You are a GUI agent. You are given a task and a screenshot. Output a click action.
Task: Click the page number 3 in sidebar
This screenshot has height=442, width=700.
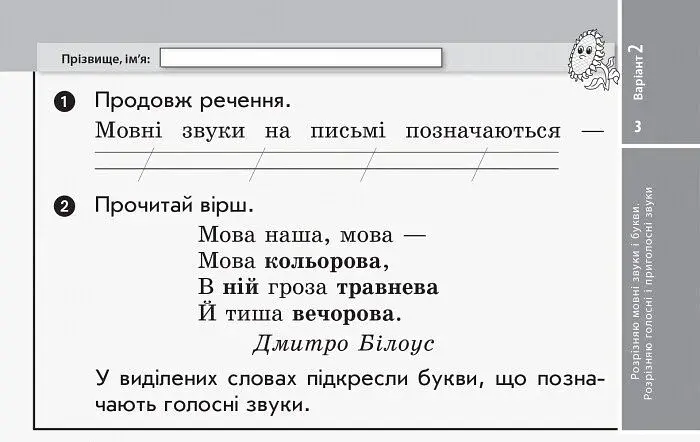(638, 126)
